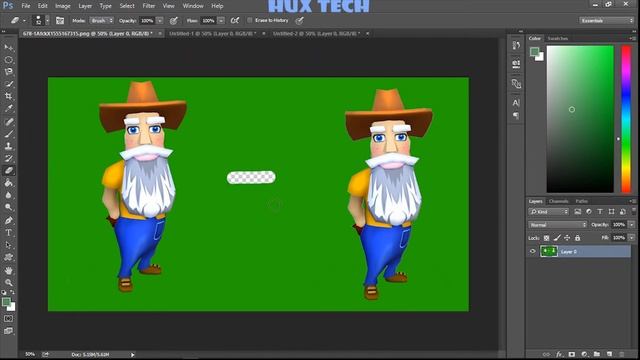Click the foreground color swatch in Color panel
Viewport: 640px width, 360px height.
pyautogui.click(x=534, y=51)
